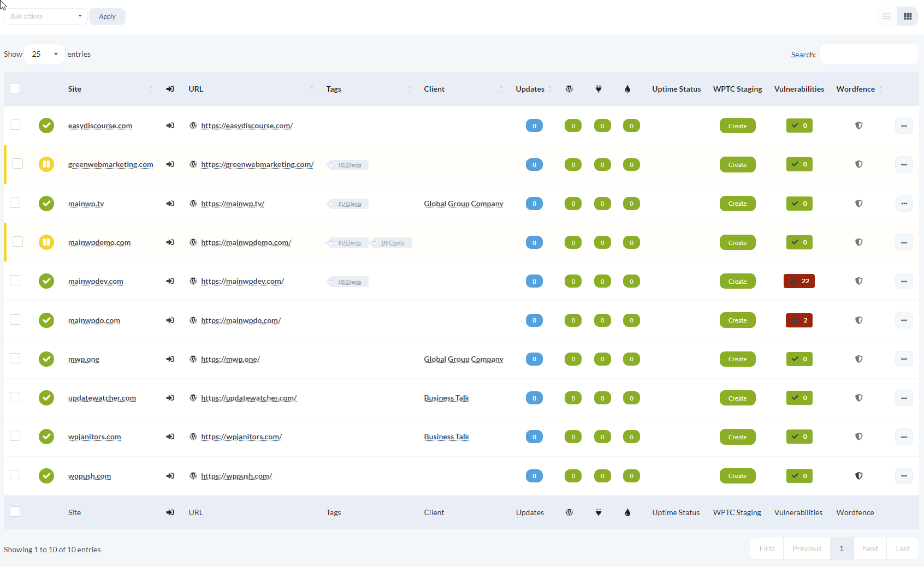Open WP admin login icon for mainwpdemo.com
924x567 pixels.
point(170,242)
